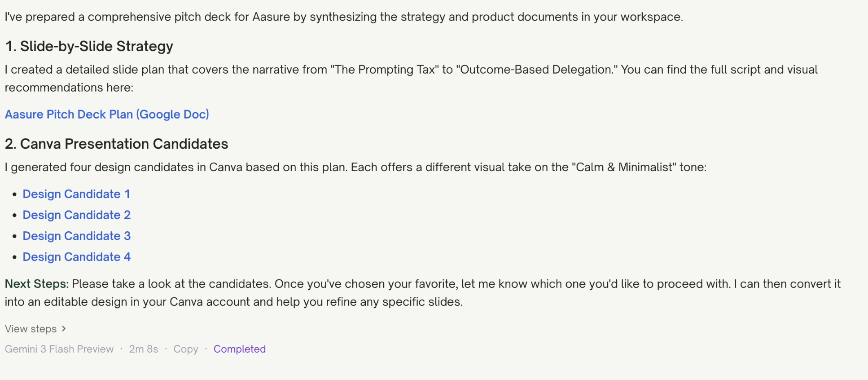
Task: Open Design Candidate 2 link
Action: (x=76, y=215)
